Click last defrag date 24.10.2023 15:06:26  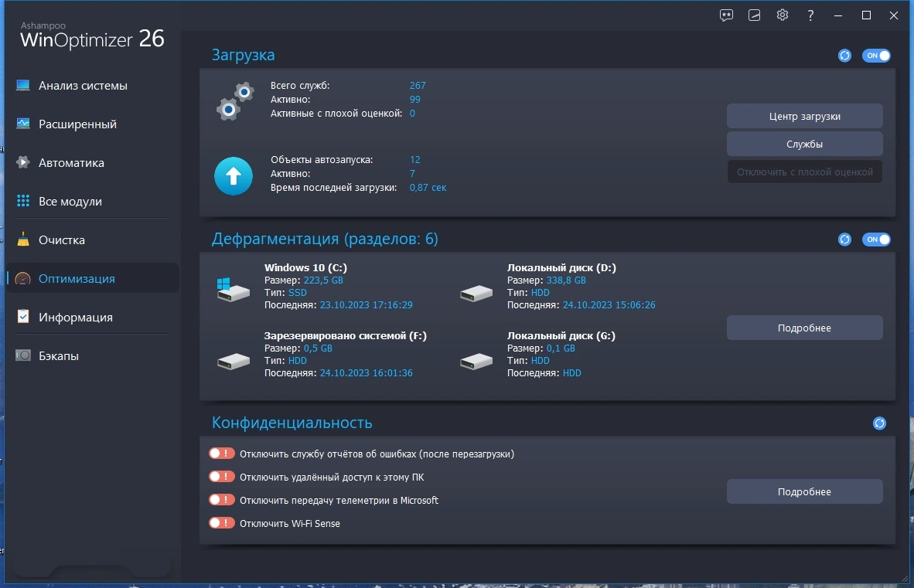coord(609,304)
